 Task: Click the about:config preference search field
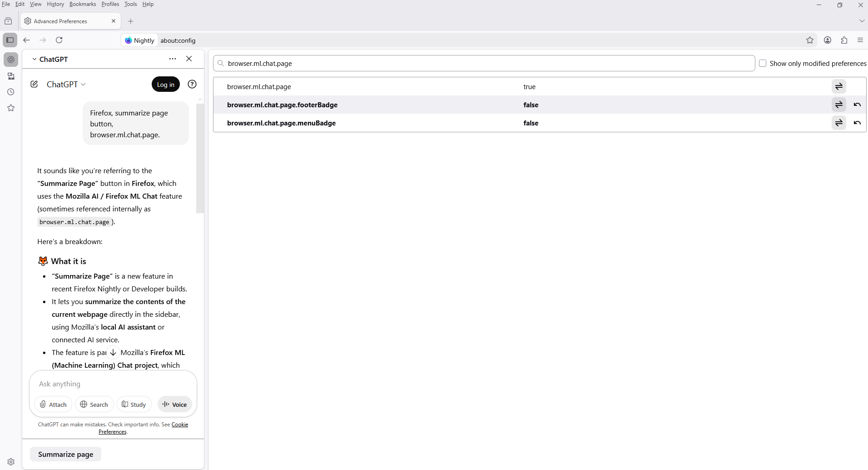(x=484, y=63)
